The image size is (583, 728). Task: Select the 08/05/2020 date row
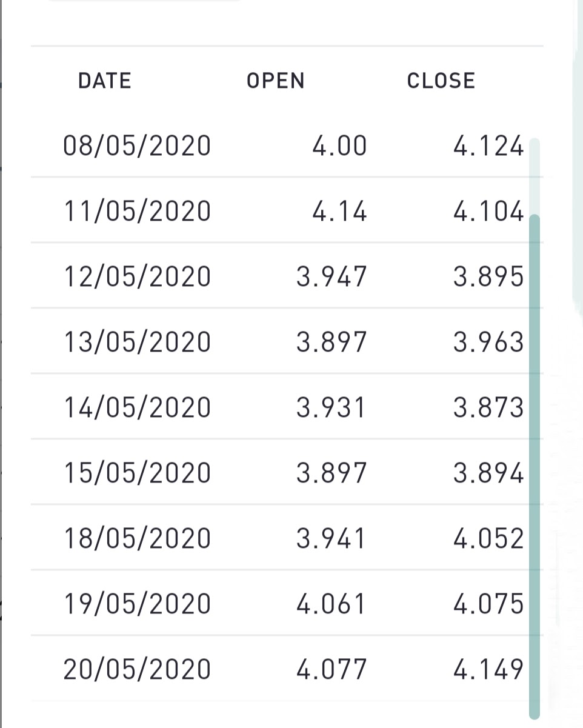pyautogui.click(x=137, y=146)
